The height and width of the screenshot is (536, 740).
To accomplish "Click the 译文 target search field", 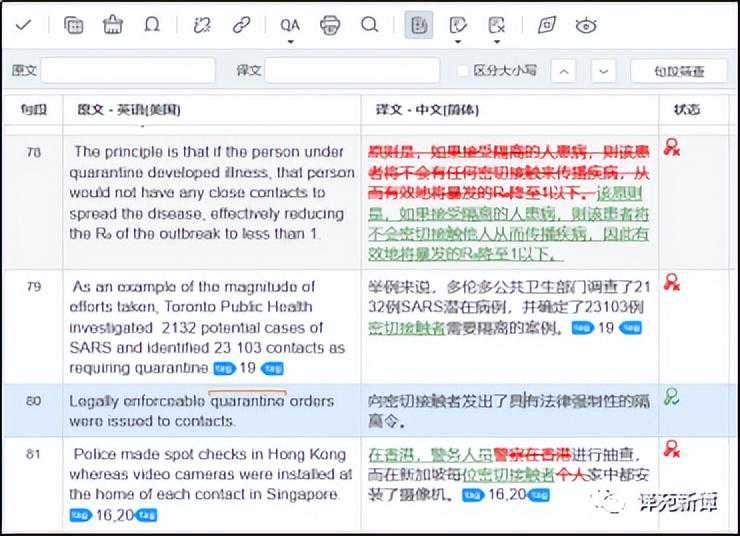I will click(x=351, y=71).
